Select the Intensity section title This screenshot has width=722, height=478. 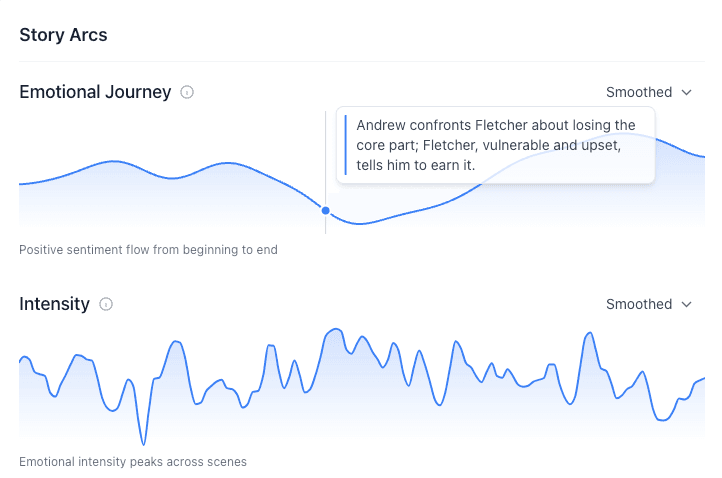54,304
